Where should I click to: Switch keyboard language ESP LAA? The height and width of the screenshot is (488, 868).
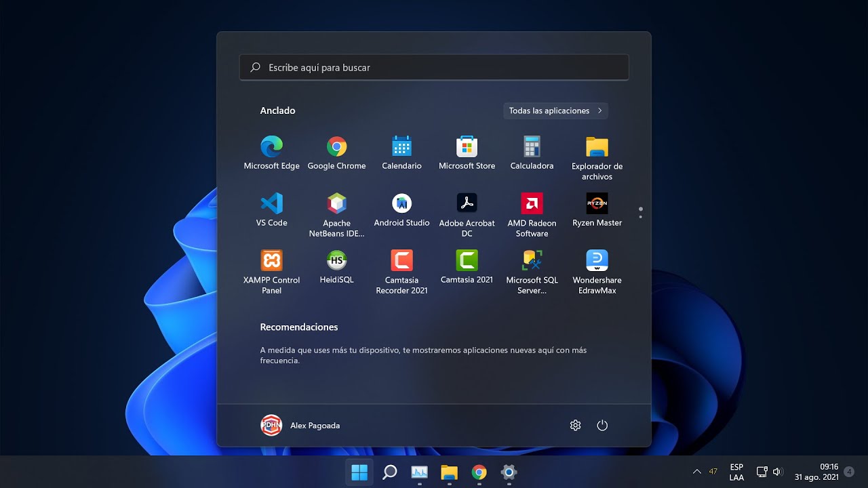(736, 472)
